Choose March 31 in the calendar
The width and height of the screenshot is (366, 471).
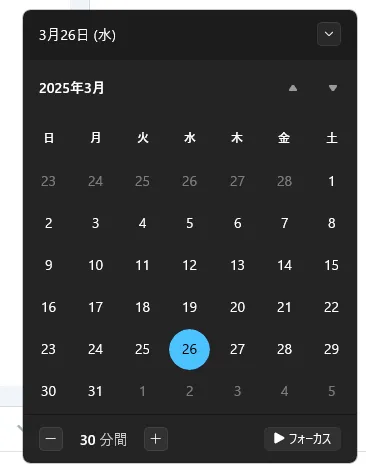pyautogui.click(x=95, y=391)
